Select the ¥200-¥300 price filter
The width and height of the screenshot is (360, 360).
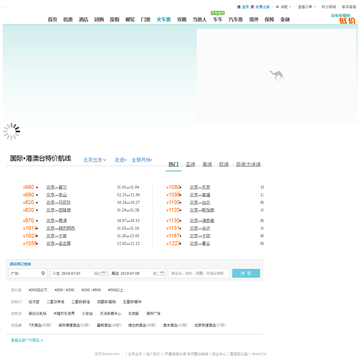click(x=65, y=290)
